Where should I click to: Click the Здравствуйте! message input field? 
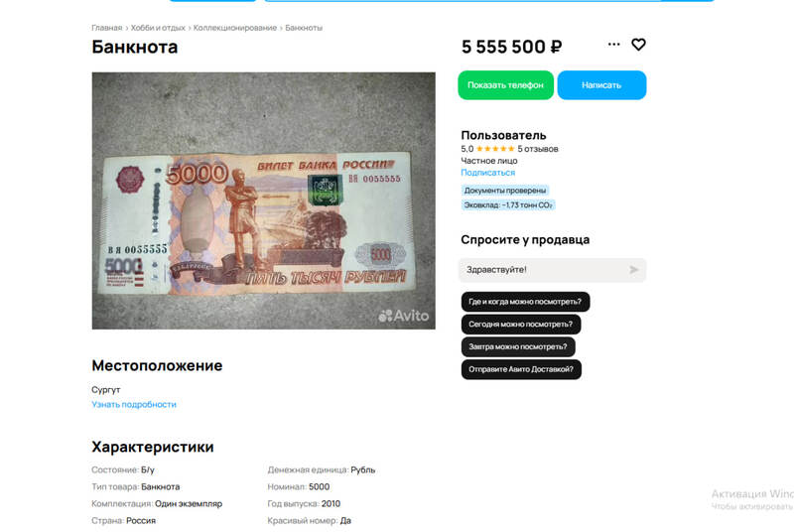(544, 270)
